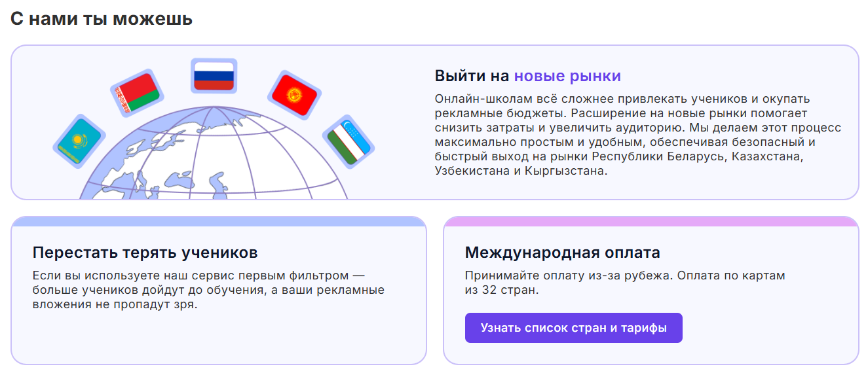Click the heading 'С нами ты можешь'

point(102,18)
